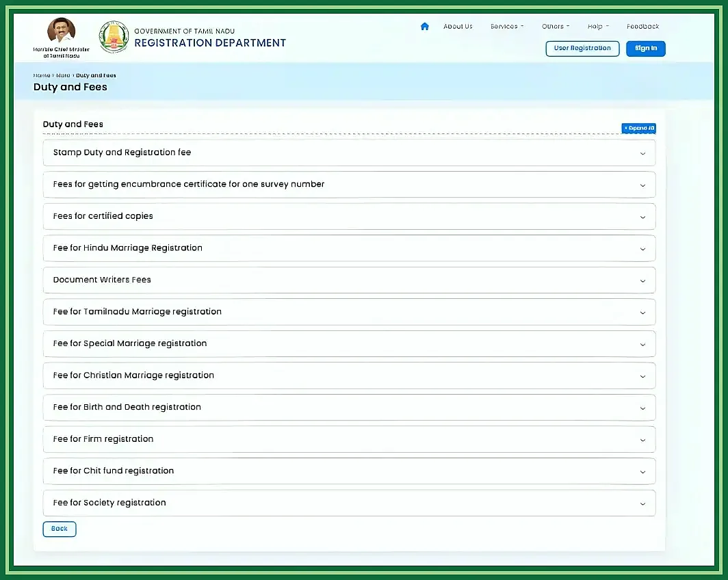Click the Expand All button

point(638,128)
